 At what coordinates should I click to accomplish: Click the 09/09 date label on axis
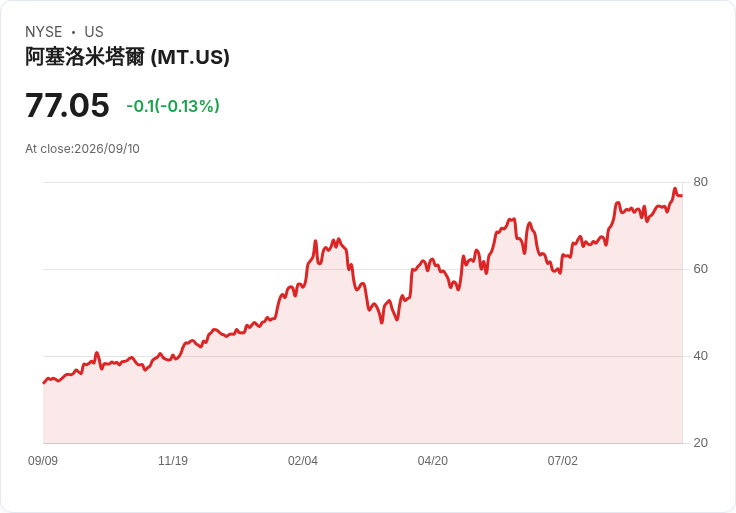point(43,460)
